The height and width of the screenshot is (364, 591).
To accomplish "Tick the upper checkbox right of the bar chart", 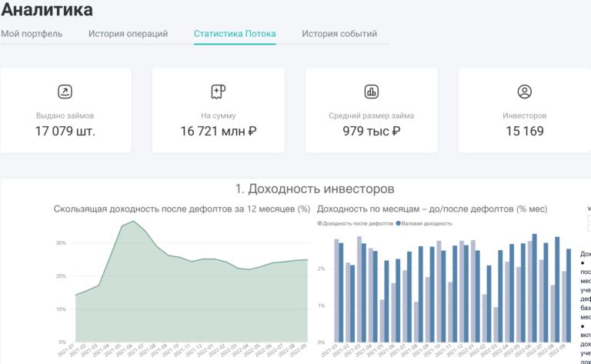I will 589,219.
